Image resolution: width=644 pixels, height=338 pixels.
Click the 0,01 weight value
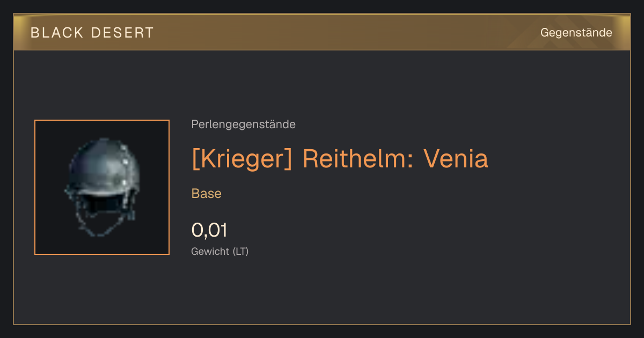click(209, 230)
